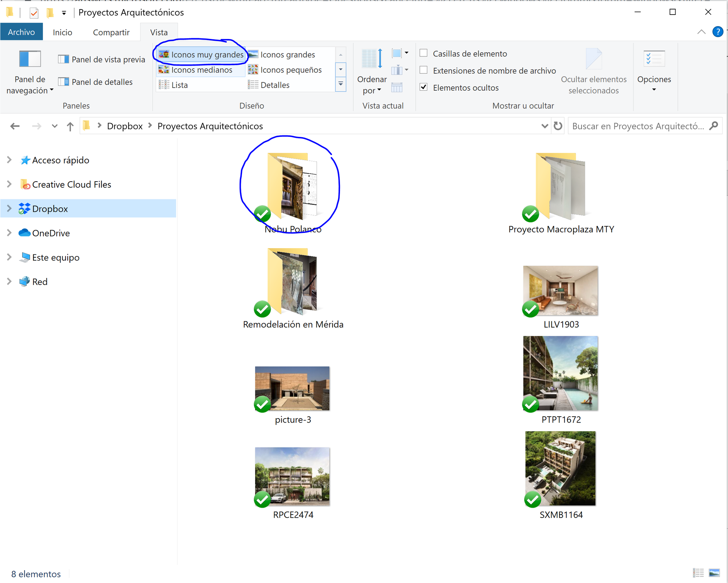Viewport: 728px width, 583px height.
Task: Select the picture-3 image
Action: coord(293,395)
